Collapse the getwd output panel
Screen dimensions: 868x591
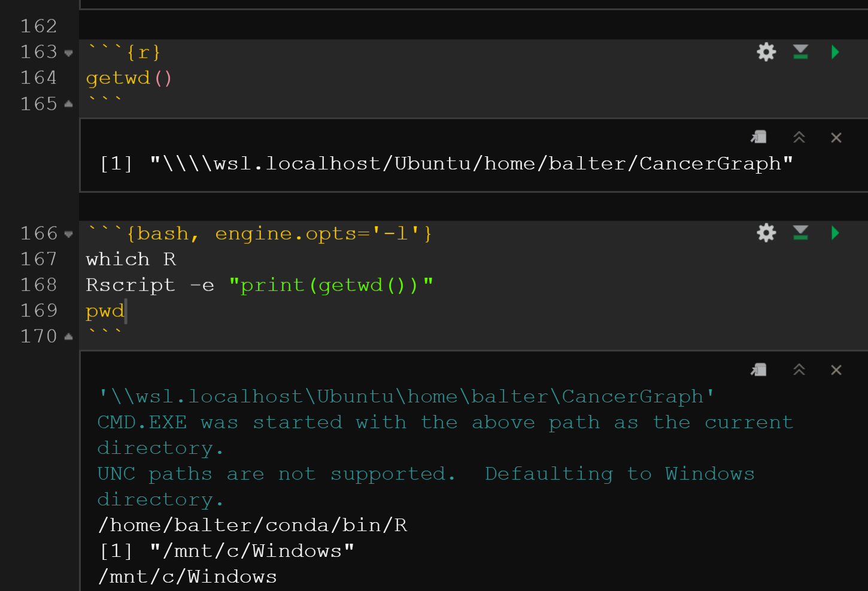point(799,137)
